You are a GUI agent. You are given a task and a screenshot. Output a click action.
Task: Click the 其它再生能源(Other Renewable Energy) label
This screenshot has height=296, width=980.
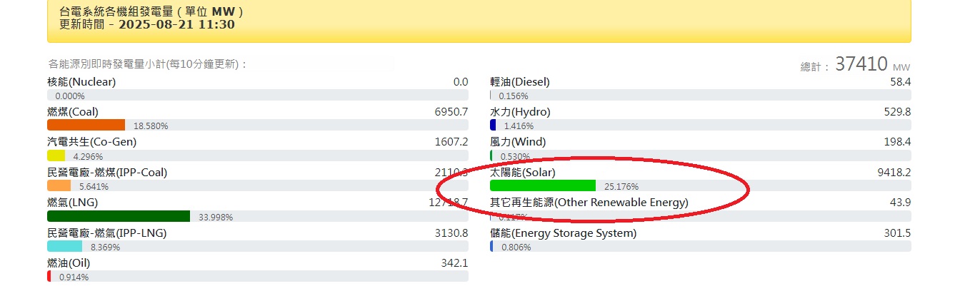coord(589,203)
